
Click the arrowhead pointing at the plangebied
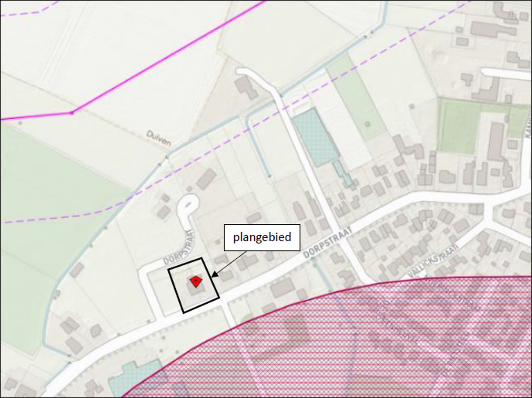(214, 274)
